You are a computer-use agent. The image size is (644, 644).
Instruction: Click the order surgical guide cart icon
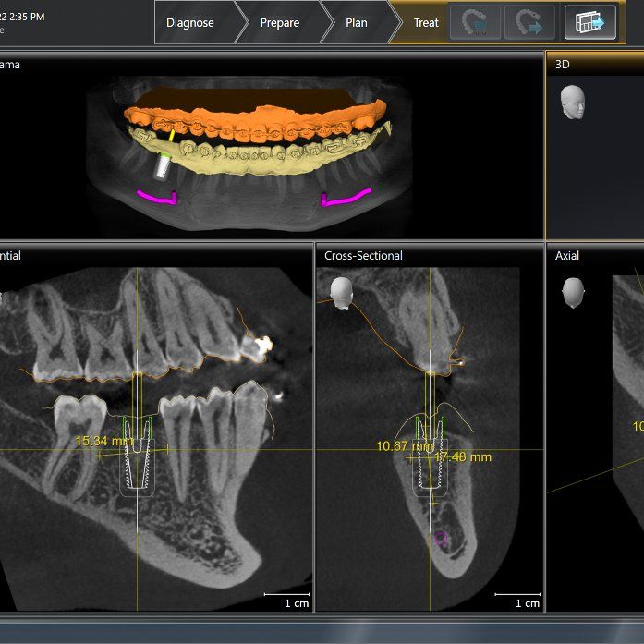(475, 22)
